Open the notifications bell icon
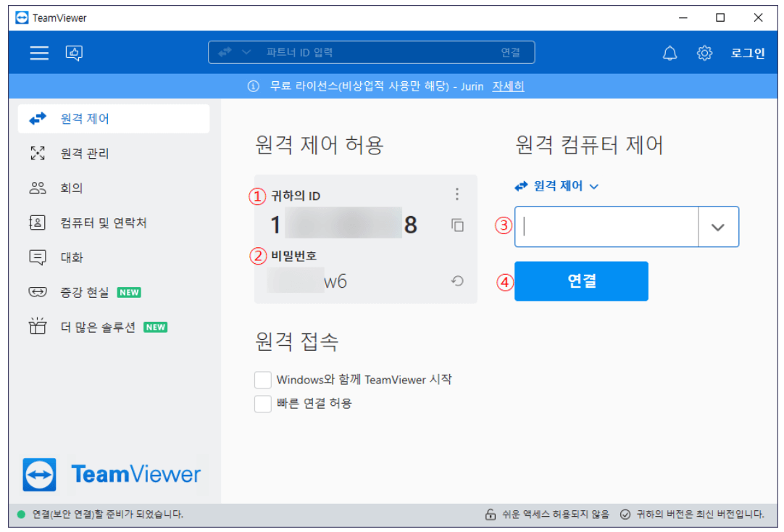The image size is (784, 532). pos(670,52)
